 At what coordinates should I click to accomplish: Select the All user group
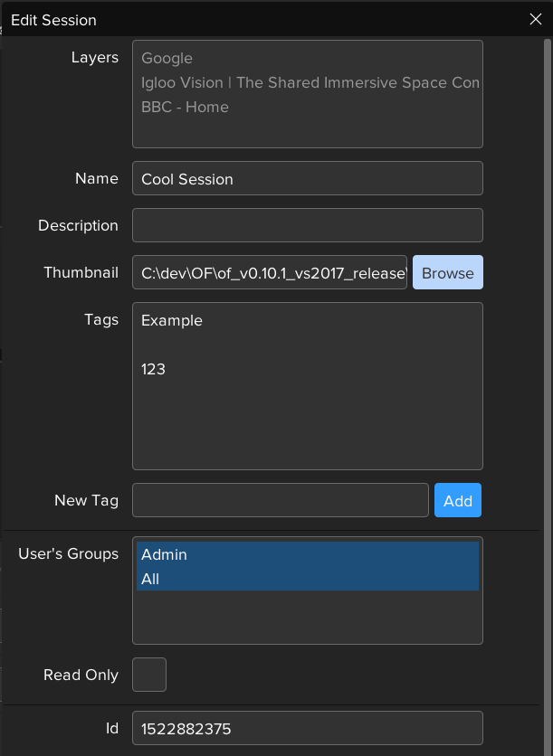pyautogui.click(x=307, y=579)
